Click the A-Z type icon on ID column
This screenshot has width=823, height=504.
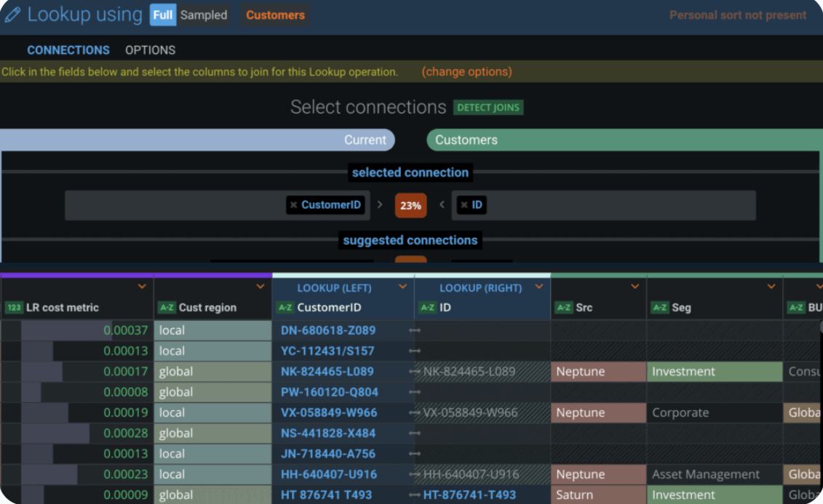[428, 308]
